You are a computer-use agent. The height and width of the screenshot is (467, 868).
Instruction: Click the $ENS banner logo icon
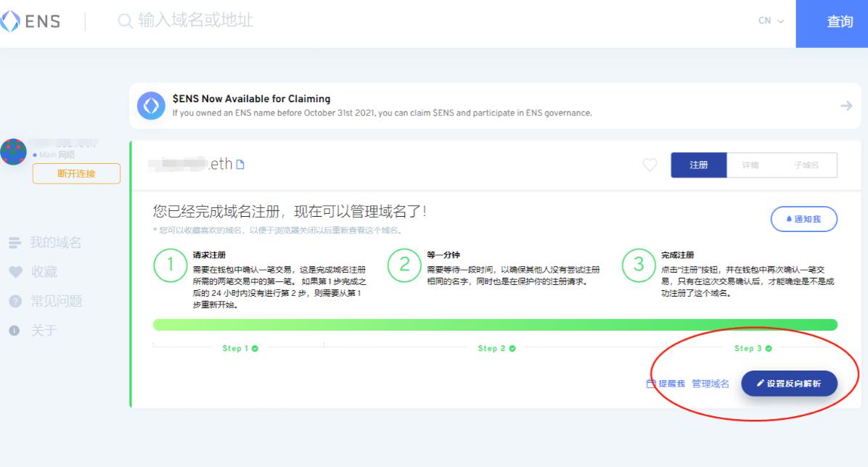pyautogui.click(x=152, y=106)
